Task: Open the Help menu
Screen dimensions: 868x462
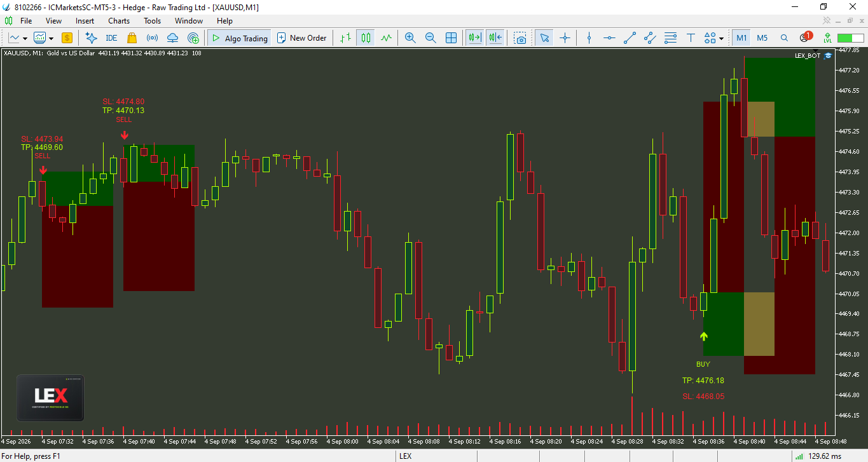Action: click(224, 21)
